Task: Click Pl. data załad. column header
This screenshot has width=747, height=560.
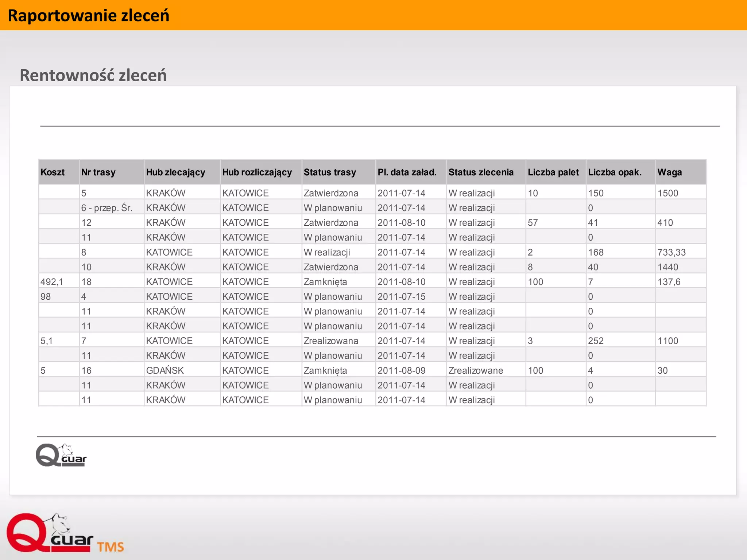Action: (x=407, y=172)
